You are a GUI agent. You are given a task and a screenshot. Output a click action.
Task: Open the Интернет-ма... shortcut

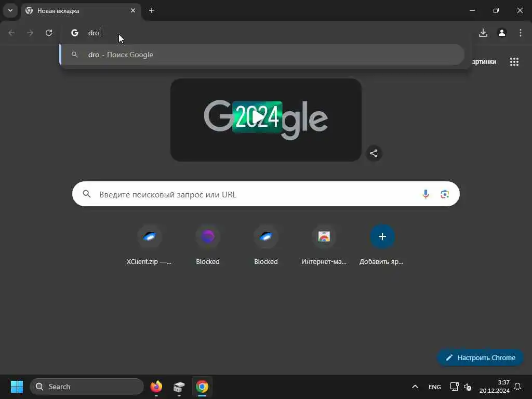point(324,246)
